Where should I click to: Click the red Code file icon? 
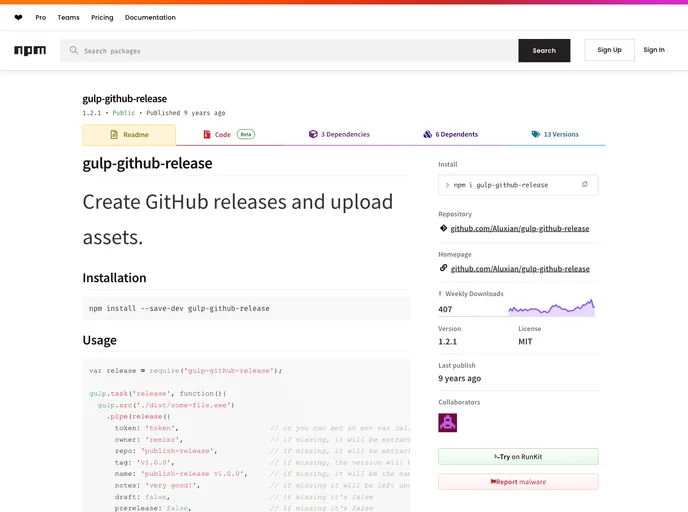[207, 134]
